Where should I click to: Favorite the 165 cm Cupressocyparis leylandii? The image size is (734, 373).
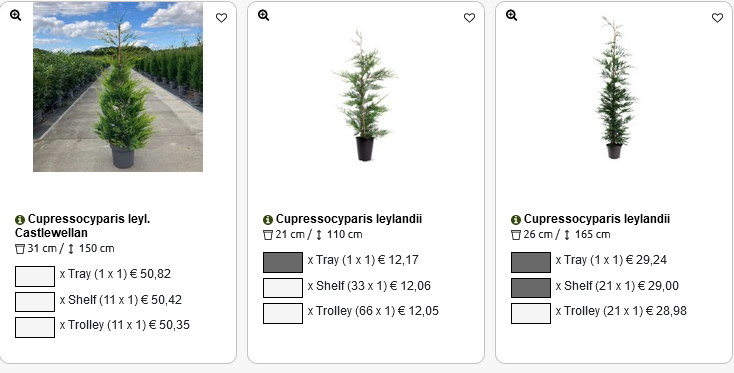click(718, 18)
